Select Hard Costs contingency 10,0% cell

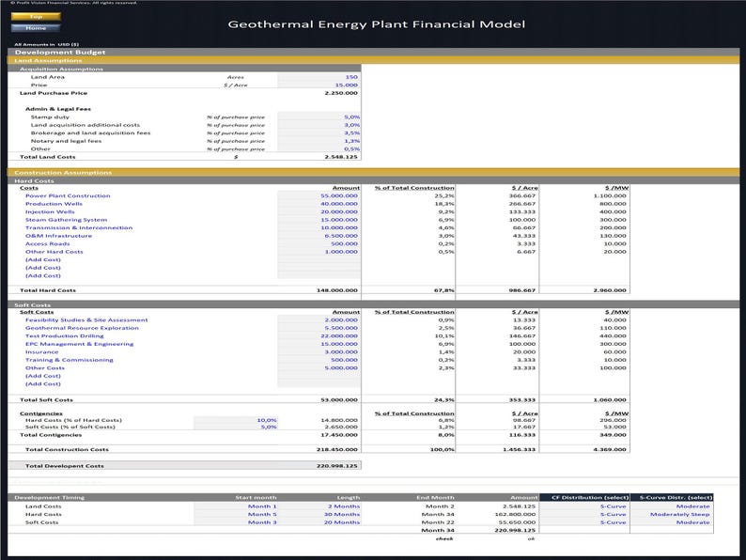tap(236, 420)
